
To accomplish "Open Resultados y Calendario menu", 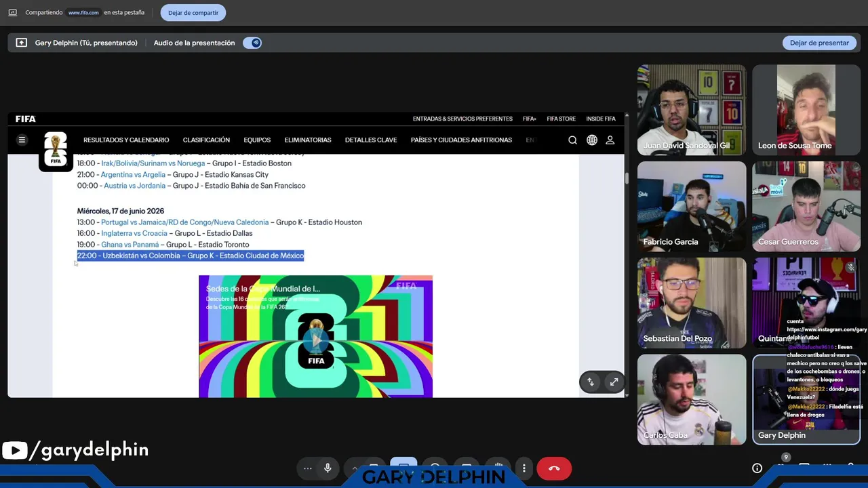I will pos(126,140).
